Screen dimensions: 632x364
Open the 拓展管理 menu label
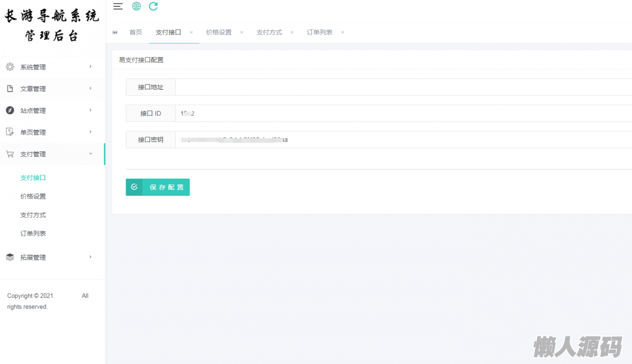click(33, 257)
